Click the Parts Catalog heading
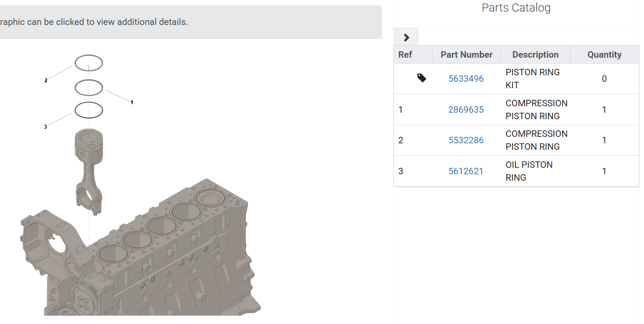Screen dimensions: 644x324 (x=516, y=8)
